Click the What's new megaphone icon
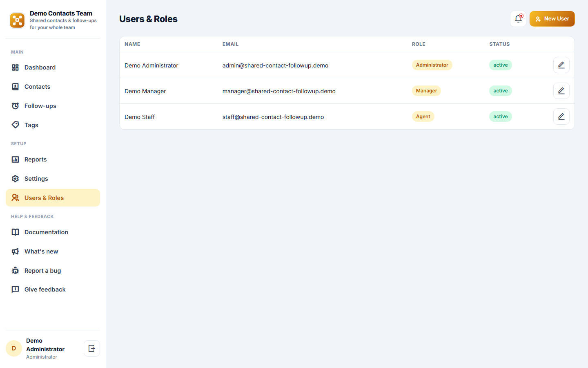 click(x=16, y=251)
